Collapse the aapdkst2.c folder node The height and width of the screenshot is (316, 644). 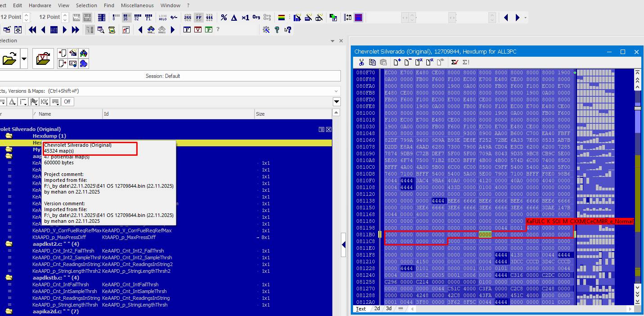tap(9, 244)
